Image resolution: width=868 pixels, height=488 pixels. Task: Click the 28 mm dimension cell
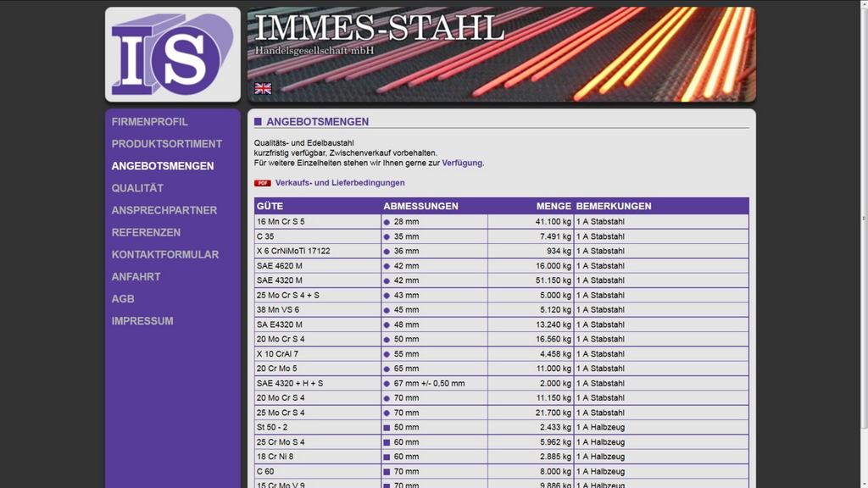pyautogui.click(x=435, y=222)
